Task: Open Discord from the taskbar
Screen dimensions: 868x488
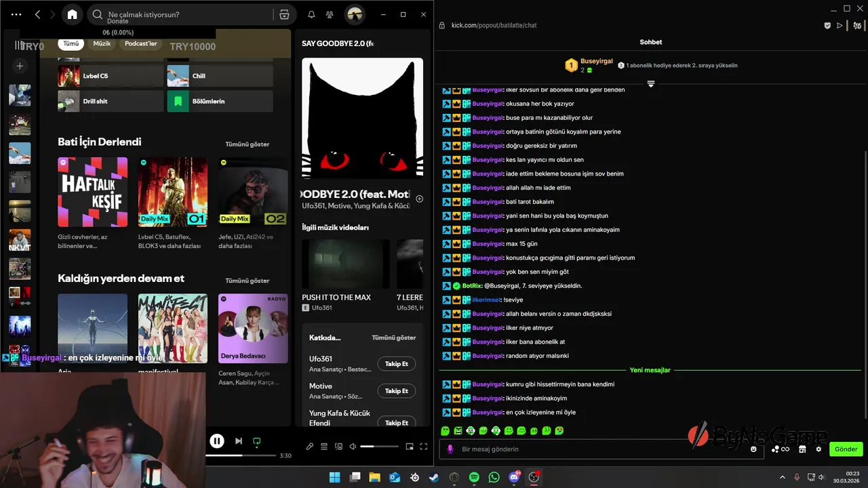Action: (x=514, y=477)
